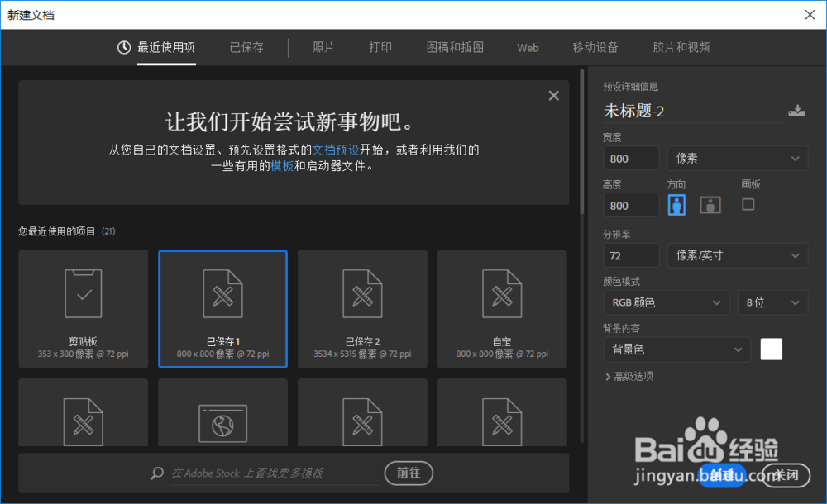Open the 文档预设 link
This screenshot has width=827, height=504.
336,150
